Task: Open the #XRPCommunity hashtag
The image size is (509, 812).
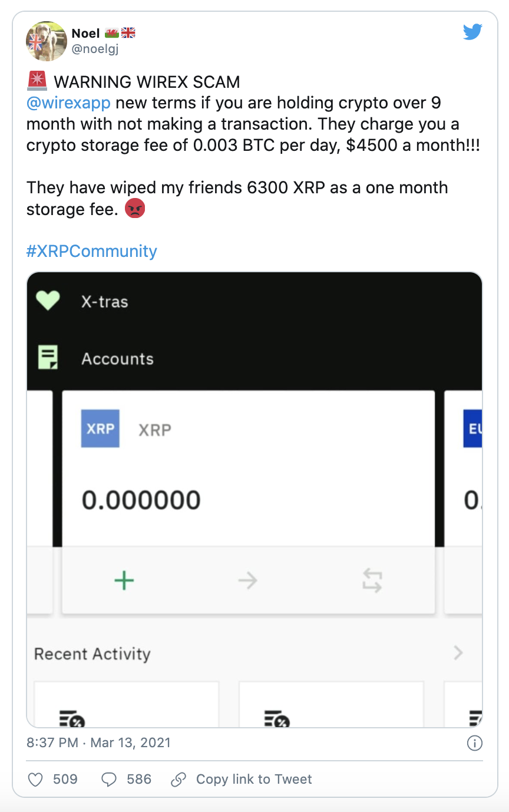Action: pos(92,251)
